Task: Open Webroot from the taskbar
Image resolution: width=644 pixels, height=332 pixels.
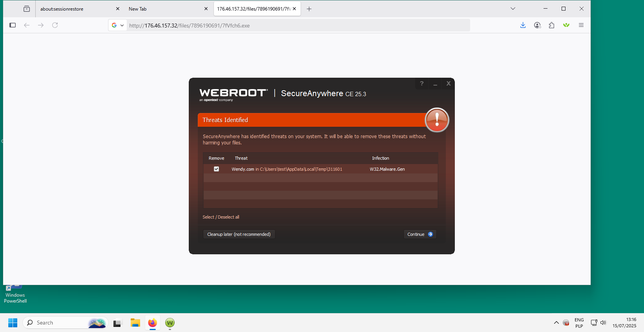Action: 170,323
